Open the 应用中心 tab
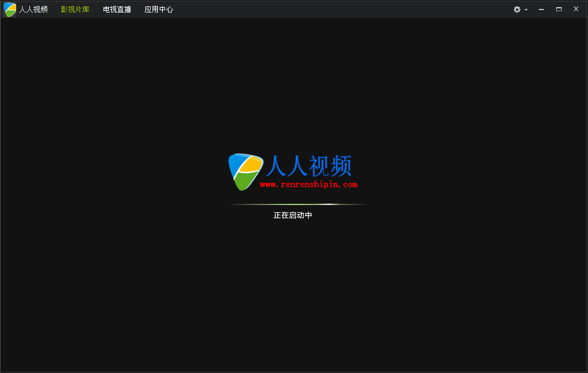This screenshot has height=373, width=588. [x=159, y=10]
